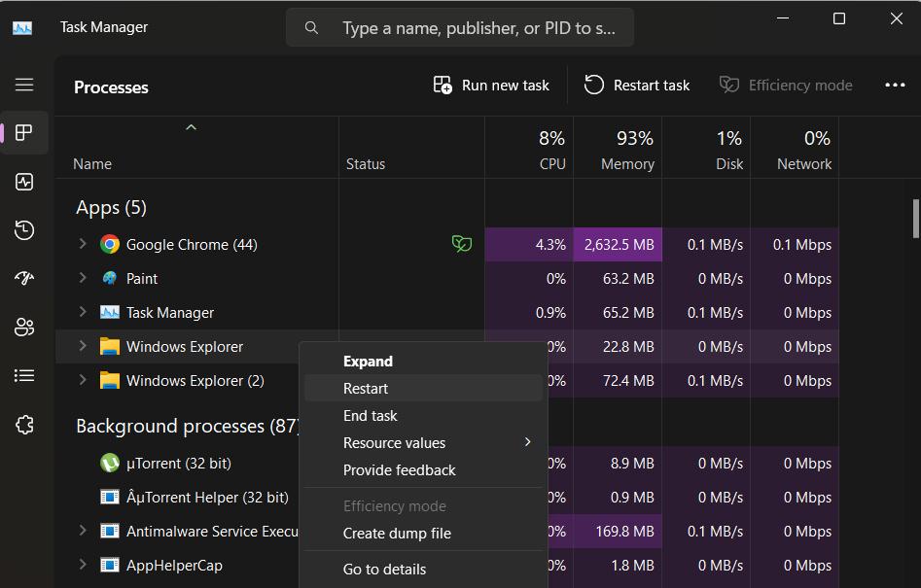Open the Services page in sidebar
921x588 pixels.
click(24, 425)
